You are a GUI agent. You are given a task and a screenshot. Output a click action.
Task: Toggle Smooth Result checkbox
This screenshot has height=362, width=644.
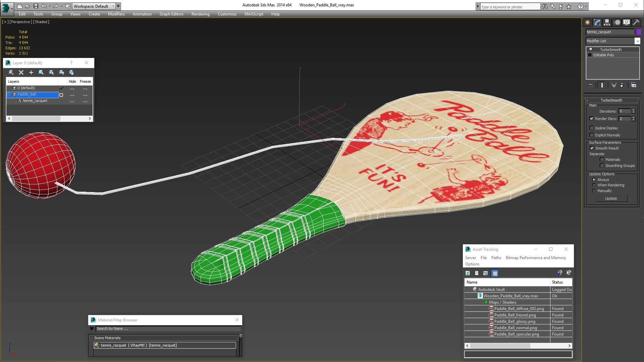point(592,148)
